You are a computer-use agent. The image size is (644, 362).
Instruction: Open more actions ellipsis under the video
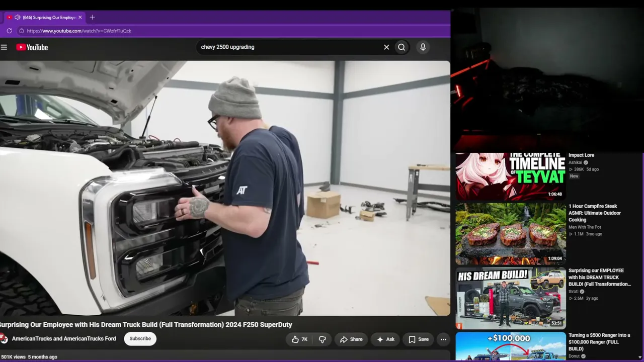443,339
